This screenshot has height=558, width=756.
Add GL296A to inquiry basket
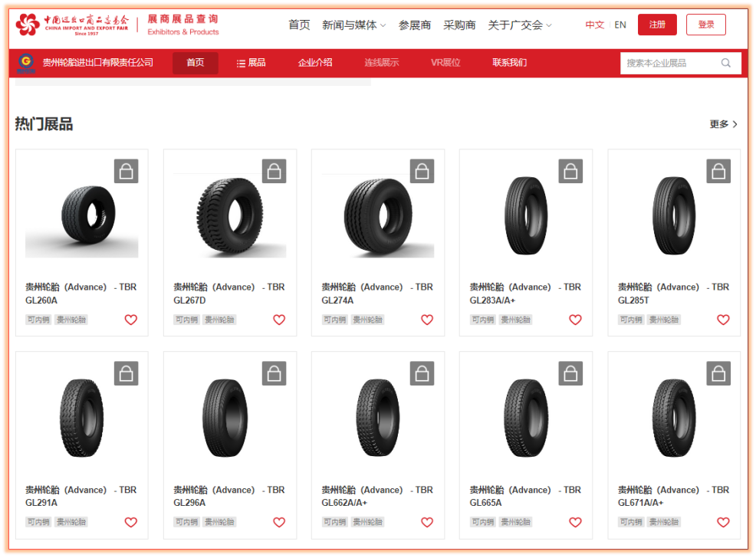[274, 373]
